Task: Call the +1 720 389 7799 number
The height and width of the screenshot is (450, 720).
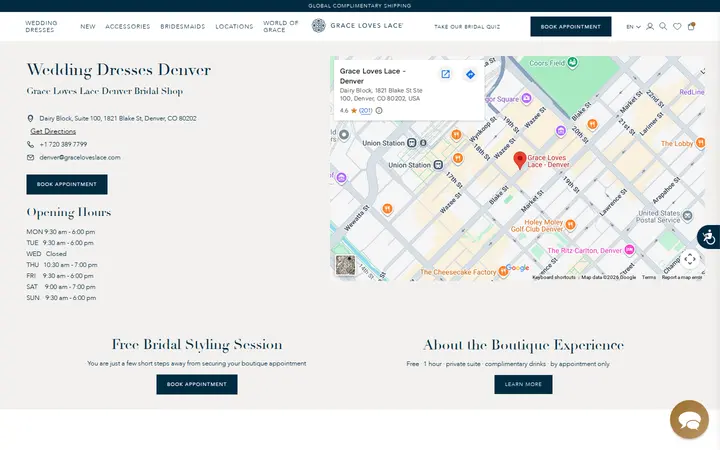Action: [x=63, y=144]
